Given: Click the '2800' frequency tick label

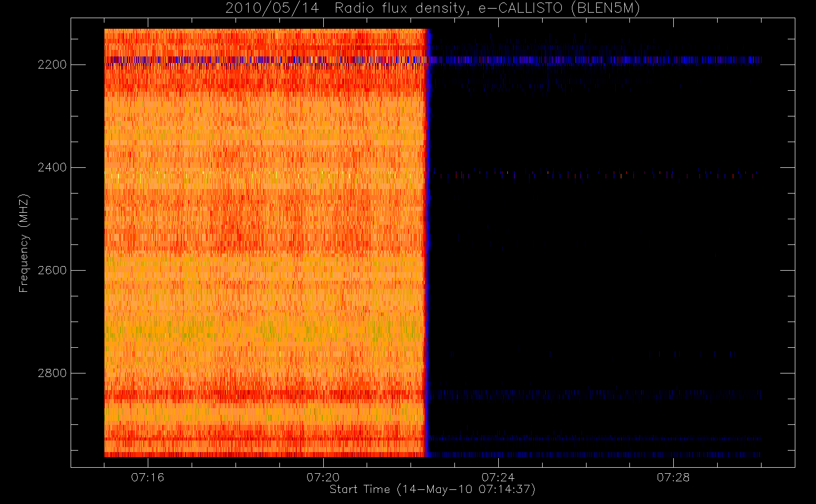Looking at the screenshot, I should click(x=52, y=373).
